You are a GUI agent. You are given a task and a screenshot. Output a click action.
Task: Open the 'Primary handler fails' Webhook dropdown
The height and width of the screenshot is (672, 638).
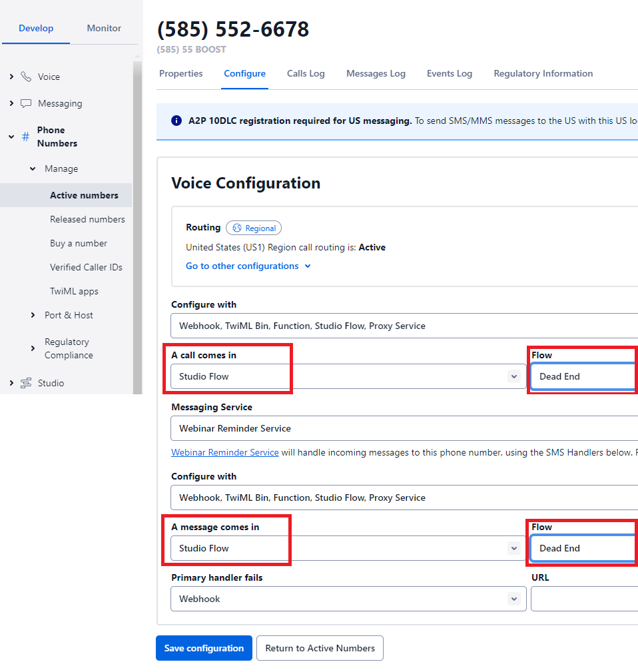[348, 599]
